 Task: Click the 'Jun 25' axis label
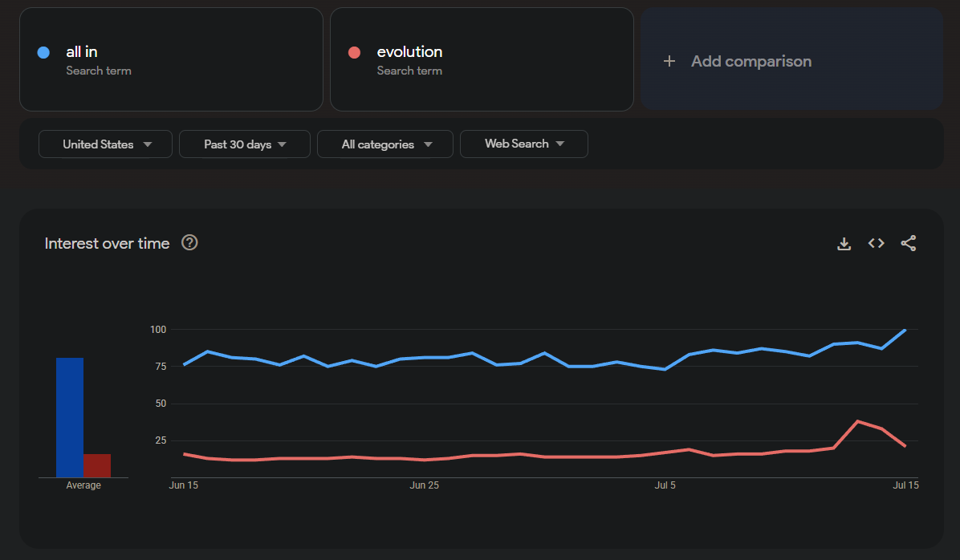click(425, 485)
